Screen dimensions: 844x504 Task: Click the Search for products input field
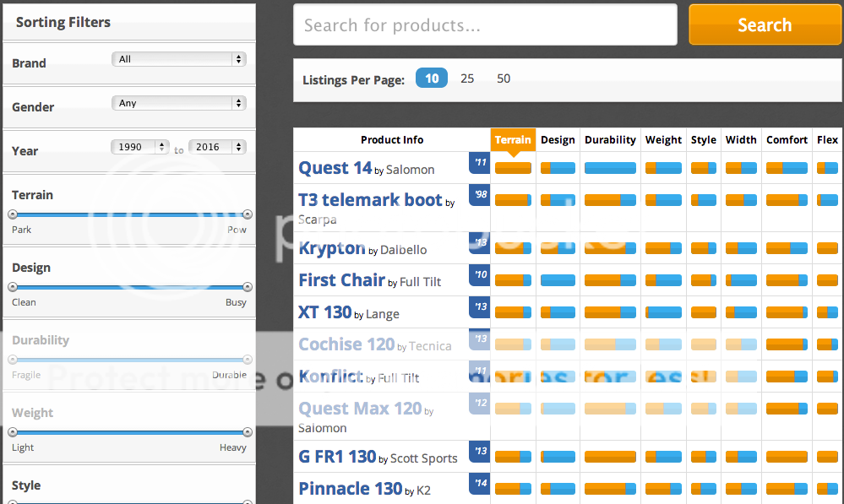(485, 25)
